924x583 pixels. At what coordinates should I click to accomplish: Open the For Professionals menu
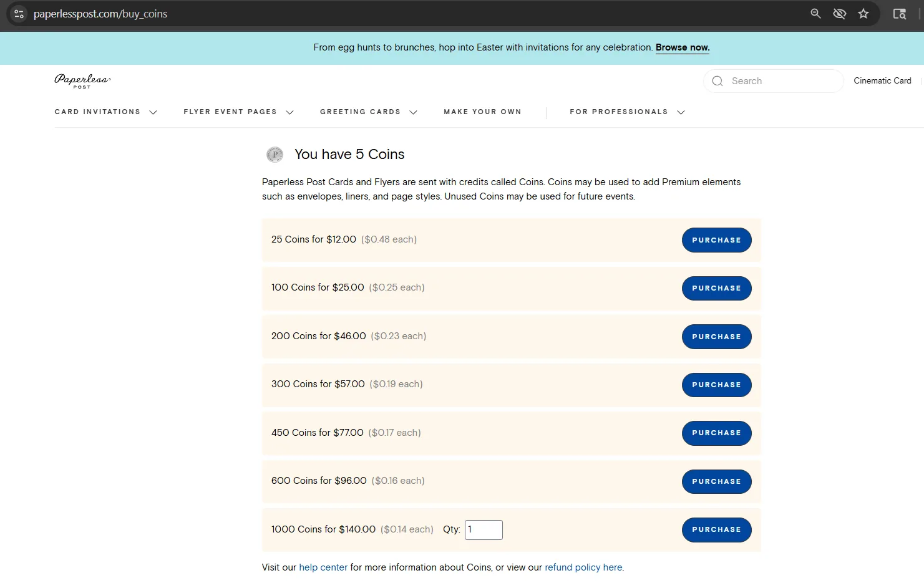click(619, 112)
